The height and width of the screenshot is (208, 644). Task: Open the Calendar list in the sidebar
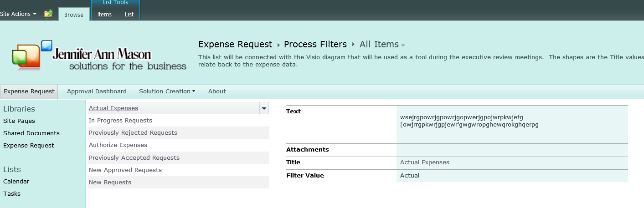(x=16, y=182)
